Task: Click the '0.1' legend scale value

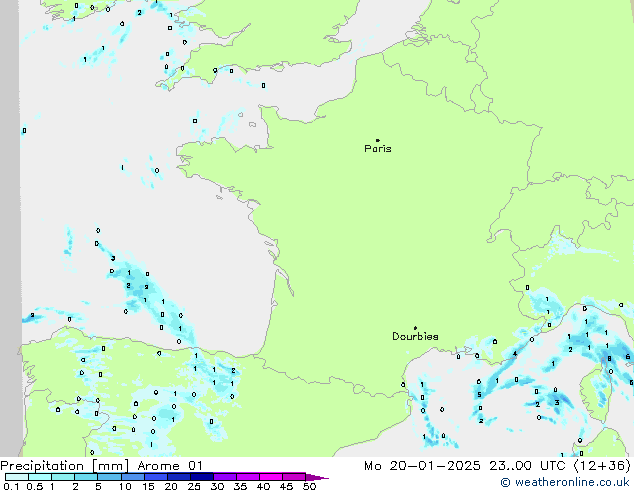Action: tap(9, 486)
